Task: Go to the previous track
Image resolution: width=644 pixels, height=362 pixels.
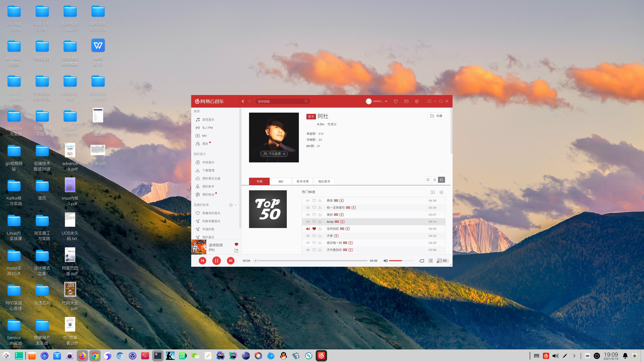Action: pos(202,261)
